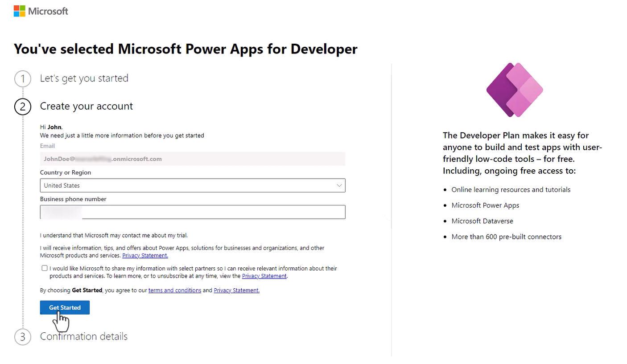This screenshot has height=364, width=627.
Task: Open Privacy Statement link next to the checkbox
Action: (264, 276)
